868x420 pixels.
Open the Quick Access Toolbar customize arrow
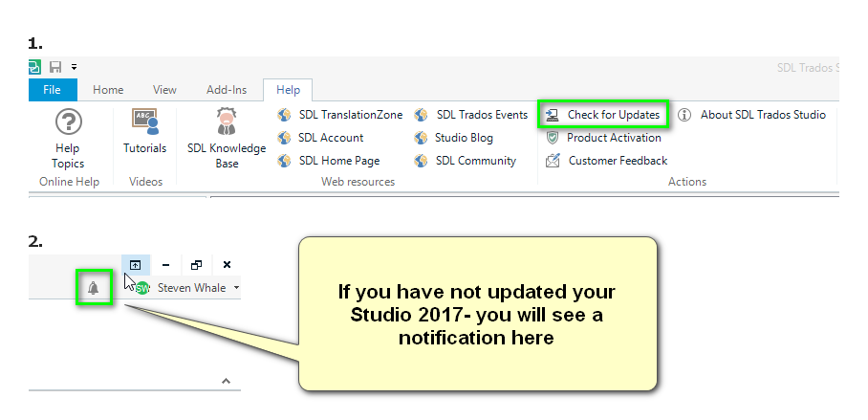75,67
